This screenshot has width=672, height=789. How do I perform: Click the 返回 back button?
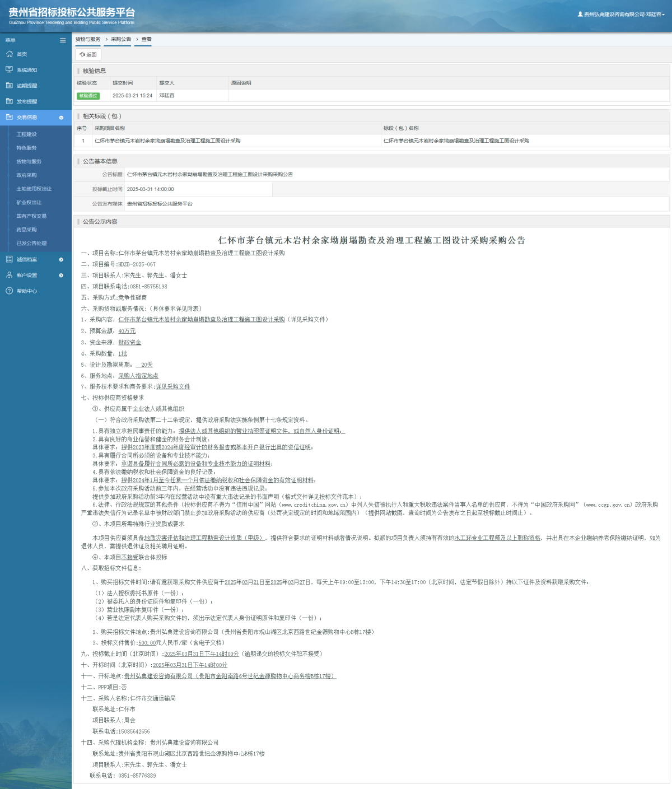[88, 54]
